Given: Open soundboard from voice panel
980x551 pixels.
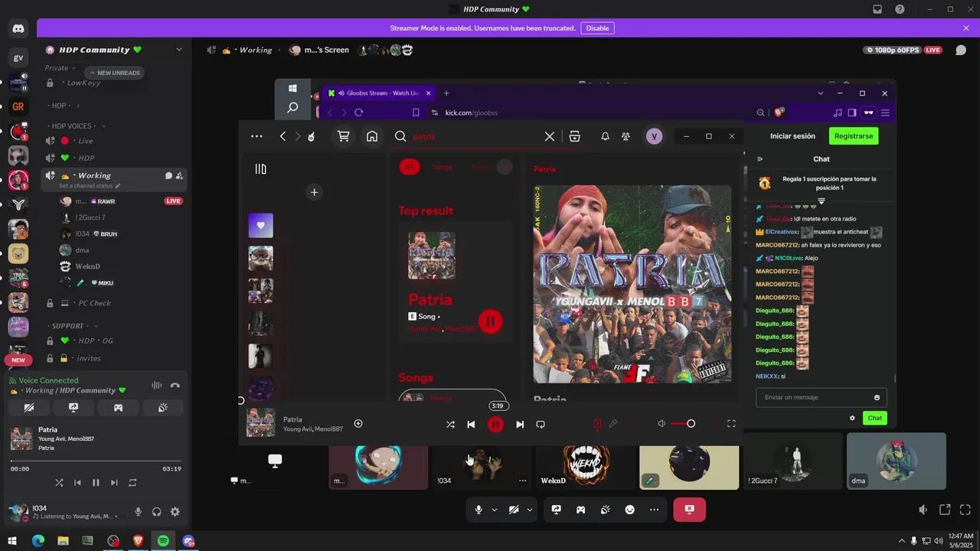Looking at the screenshot, I should (162, 408).
